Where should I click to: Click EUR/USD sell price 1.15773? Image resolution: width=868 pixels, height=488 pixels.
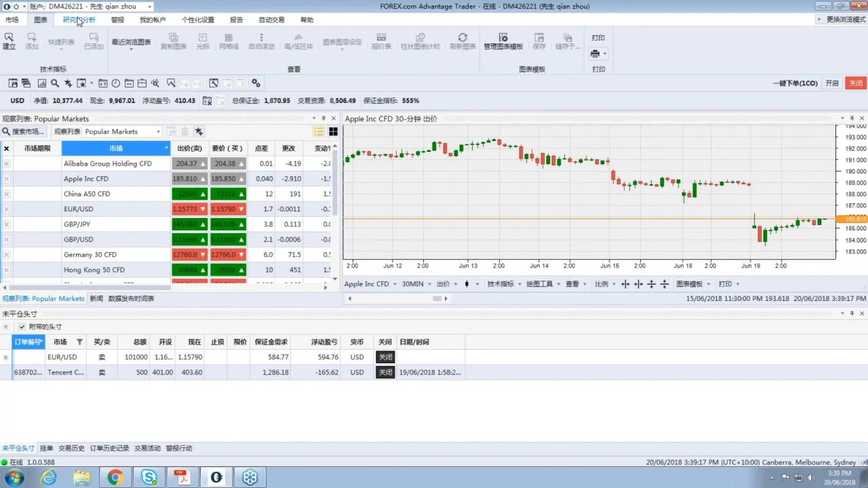coord(189,209)
